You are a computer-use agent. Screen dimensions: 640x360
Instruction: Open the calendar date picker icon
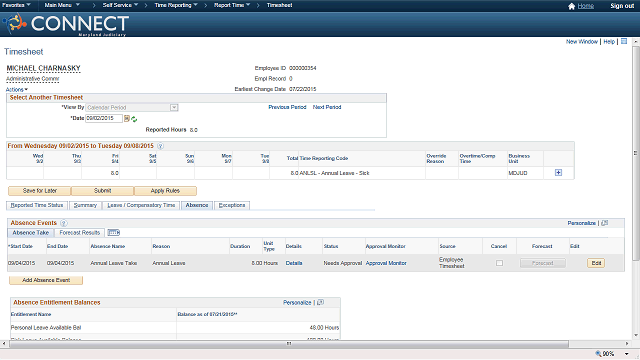point(127,119)
